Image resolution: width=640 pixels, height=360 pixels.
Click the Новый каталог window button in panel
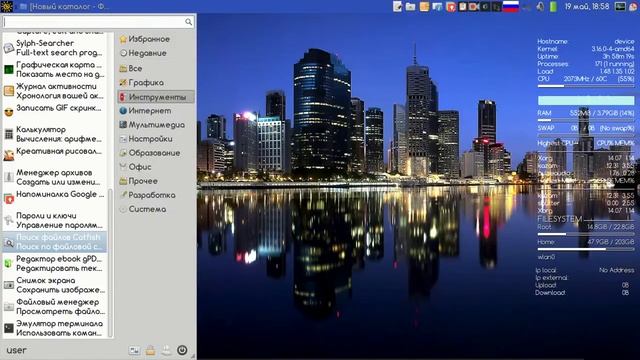63,7
